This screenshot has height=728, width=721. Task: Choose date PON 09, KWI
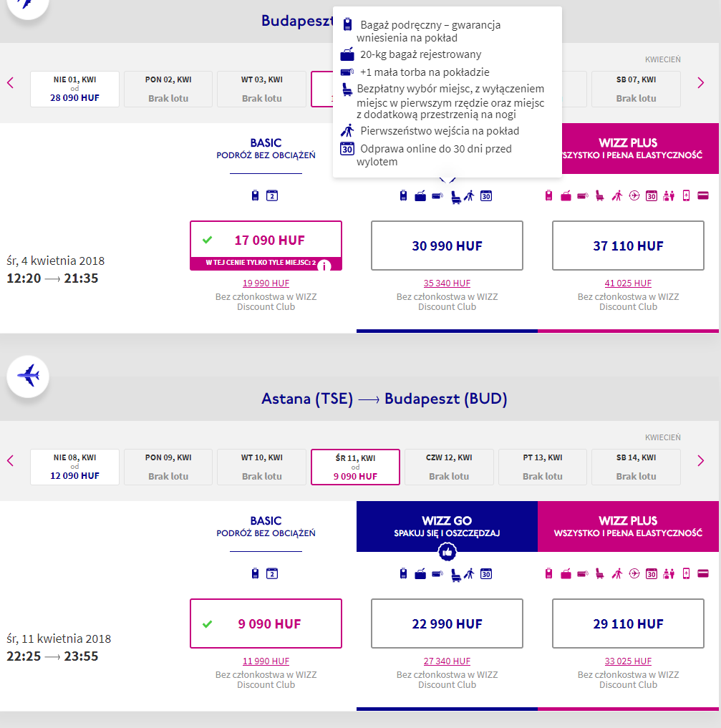[168, 467]
